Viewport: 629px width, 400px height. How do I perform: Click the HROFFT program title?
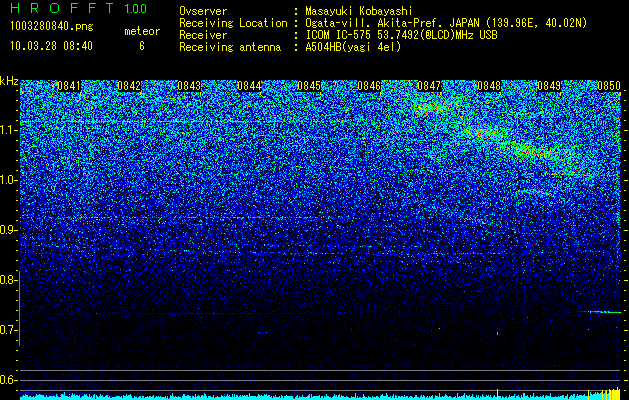pos(62,8)
